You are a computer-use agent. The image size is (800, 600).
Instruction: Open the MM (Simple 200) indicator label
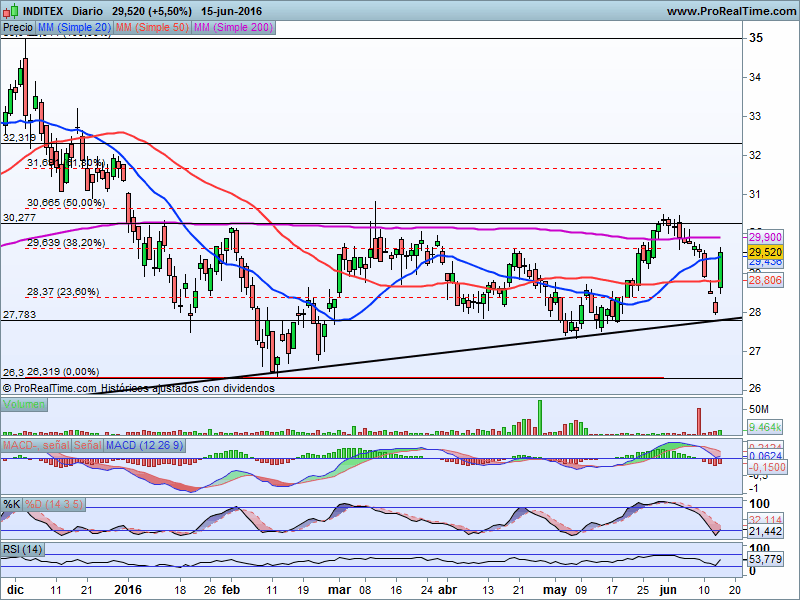234,28
